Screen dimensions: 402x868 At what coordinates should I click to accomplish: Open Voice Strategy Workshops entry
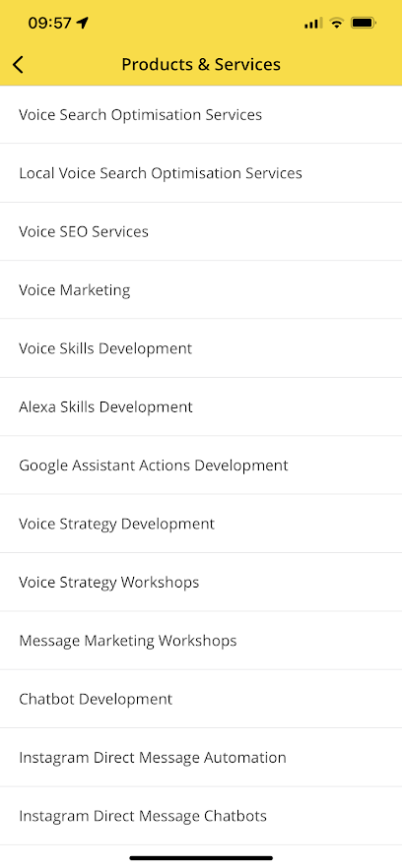pos(201,582)
